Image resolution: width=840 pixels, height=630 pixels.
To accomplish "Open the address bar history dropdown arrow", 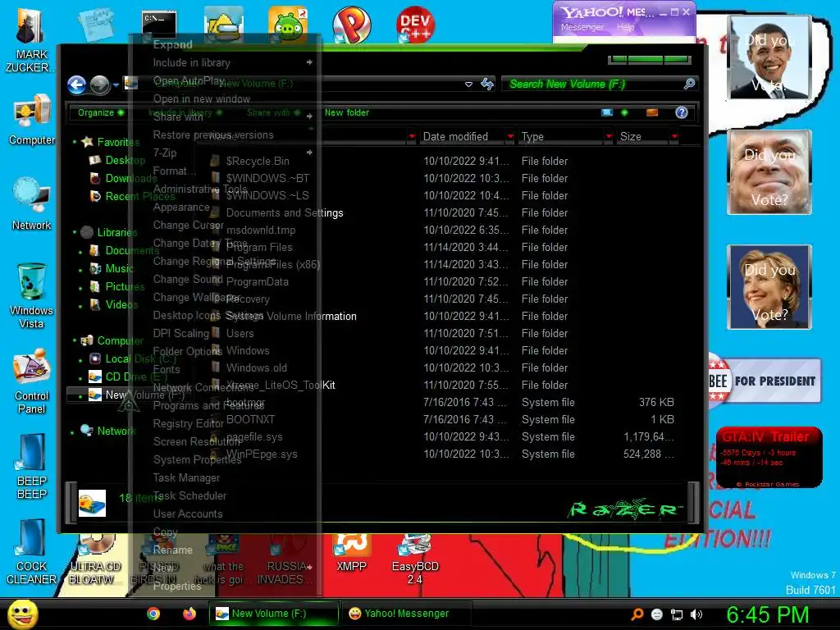I will pyautogui.click(x=468, y=84).
